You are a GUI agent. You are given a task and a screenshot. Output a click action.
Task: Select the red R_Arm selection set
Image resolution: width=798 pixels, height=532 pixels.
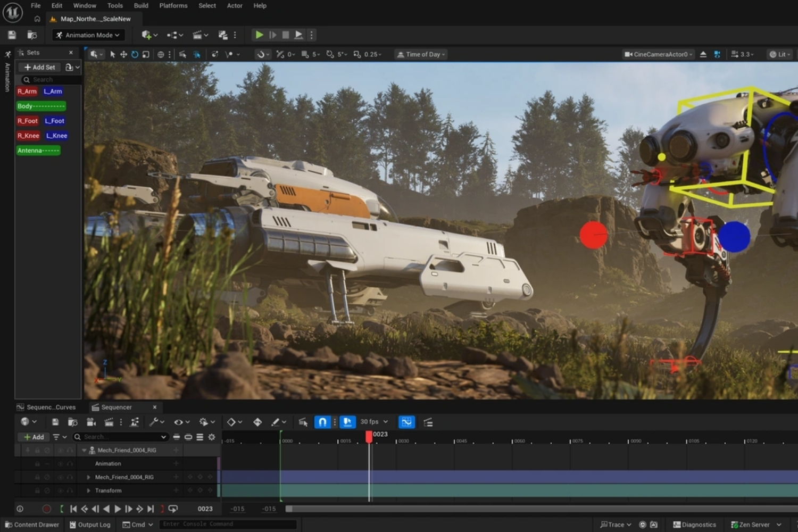click(27, 92)
